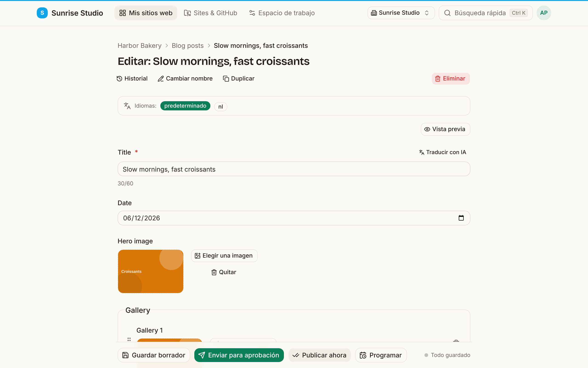The height and width of the screenshot is (368, 588).
Task: Navigate to Blog posts breadcrumb
Action: tap(188, 46)
